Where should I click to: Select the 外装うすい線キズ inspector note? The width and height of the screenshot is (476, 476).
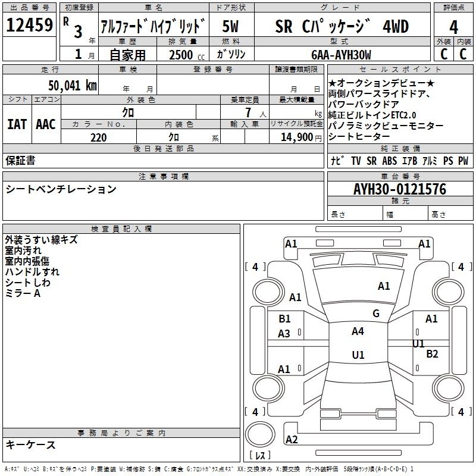(x=41, y=240)
